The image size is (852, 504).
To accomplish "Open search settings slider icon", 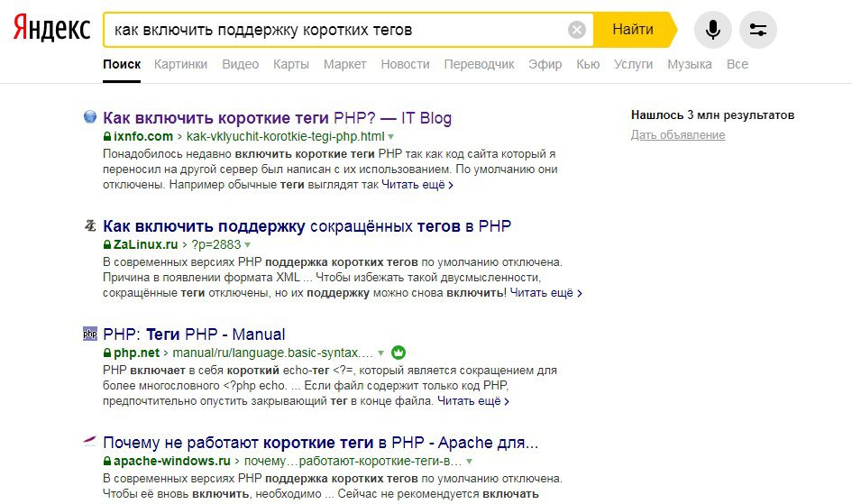I will tap(758, 30).
